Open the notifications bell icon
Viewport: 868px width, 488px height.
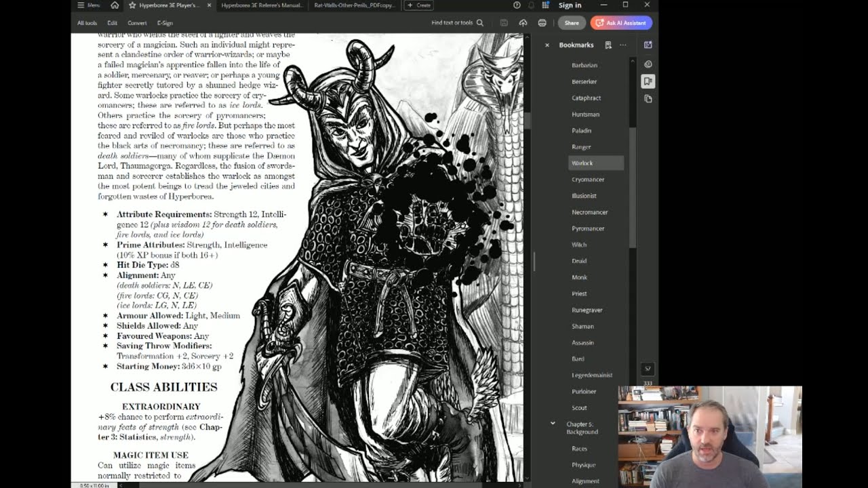pyautogui.click(x=531, y=5)
